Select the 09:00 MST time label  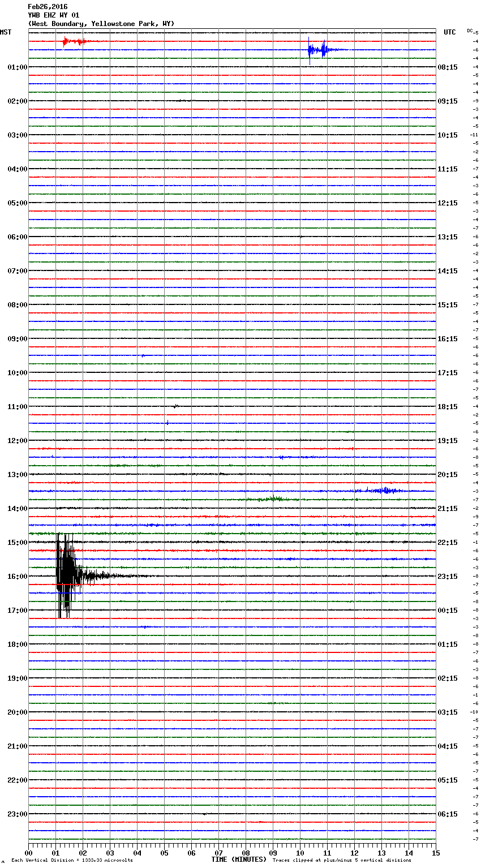(18, 339)
